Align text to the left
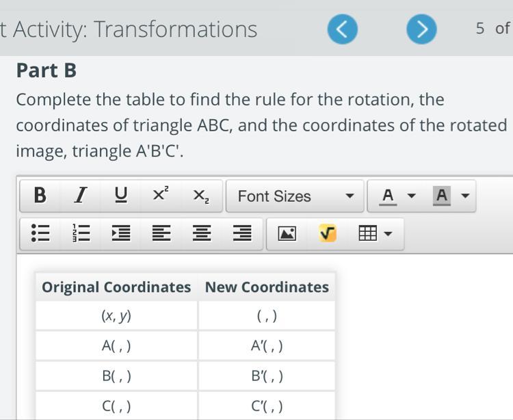This screenshot has width=513, height=420. point(161,233)
